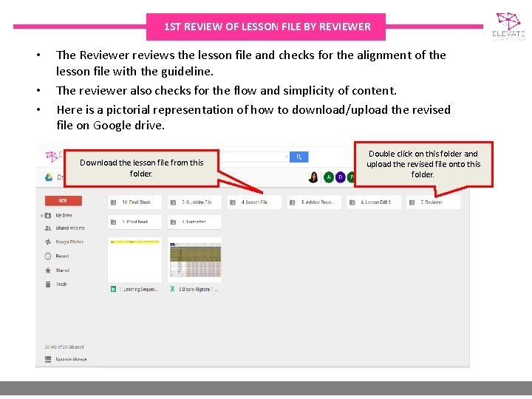Click the '2.Bloom Algebra 1' file name

(198, 290)
